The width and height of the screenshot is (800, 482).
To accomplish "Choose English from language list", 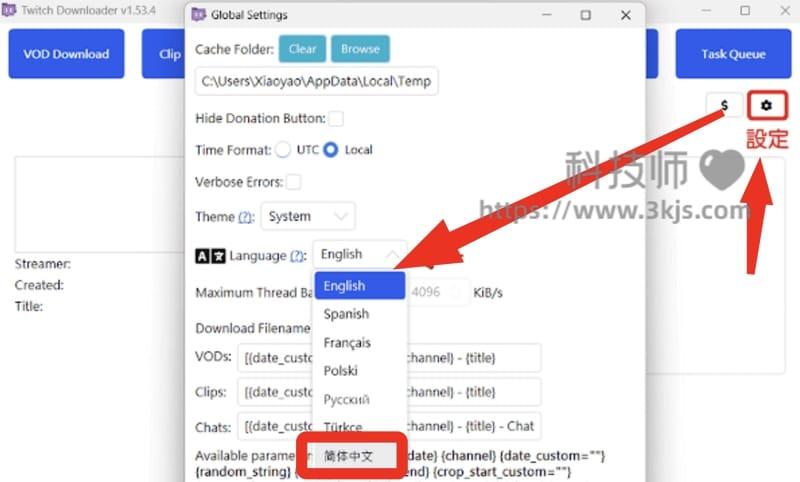I will point(360,286).
